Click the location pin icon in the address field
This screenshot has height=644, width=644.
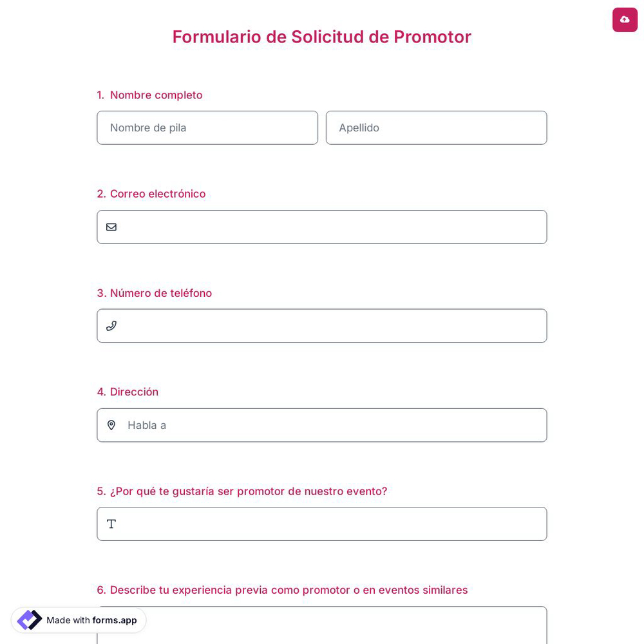[x=111, y=425]
